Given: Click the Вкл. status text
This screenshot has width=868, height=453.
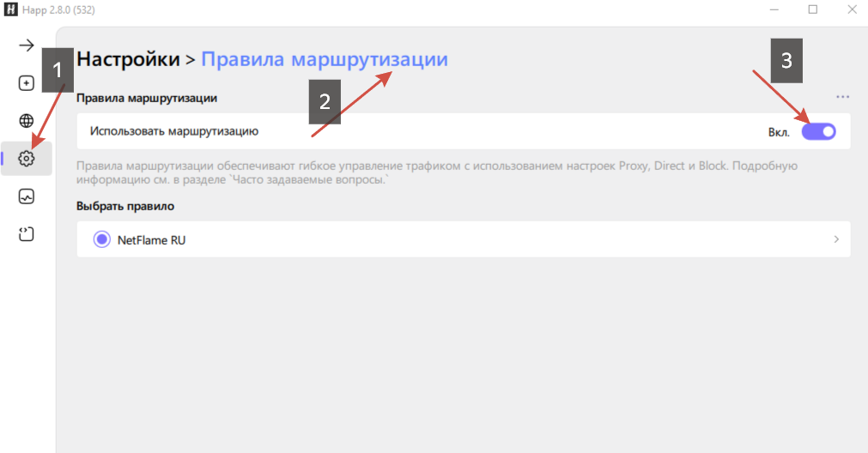Looking at the screenshot, I should 779,132.
